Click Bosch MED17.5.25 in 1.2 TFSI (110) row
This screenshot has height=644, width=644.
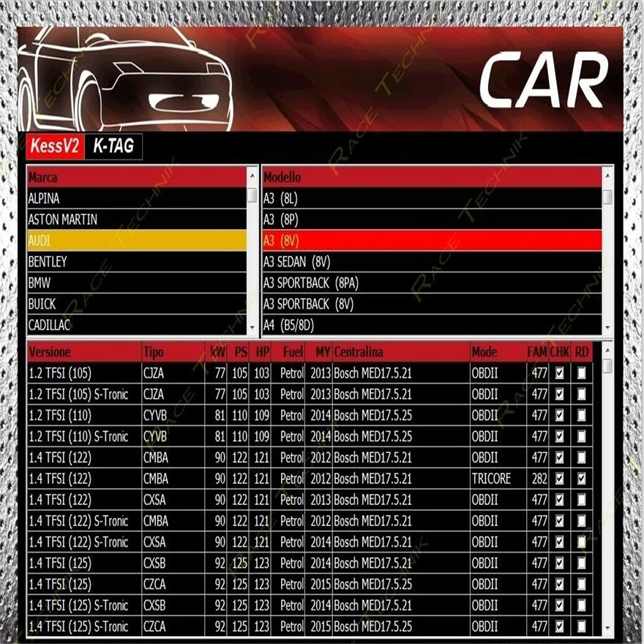click(x=373, y=415)
